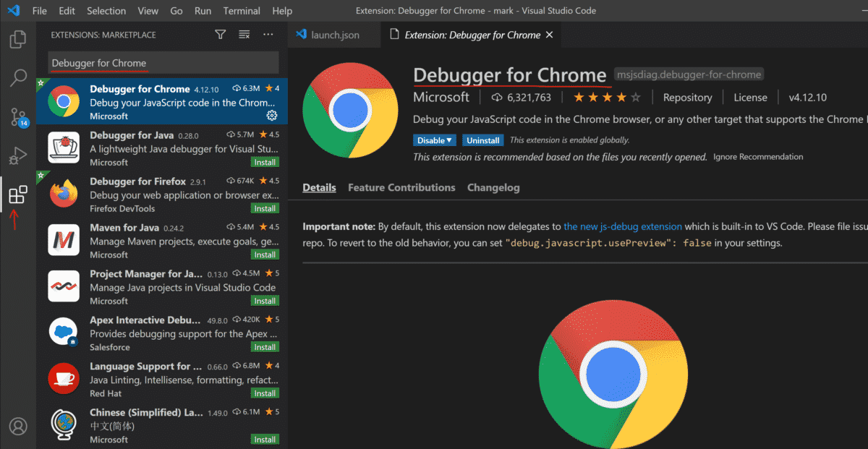Clear the extension search results

[x=244, y=34]
